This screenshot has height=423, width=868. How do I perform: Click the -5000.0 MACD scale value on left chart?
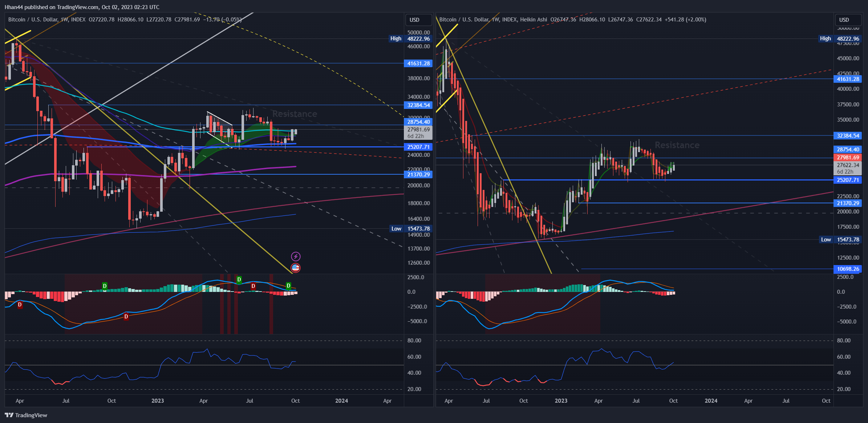pos(417,321)
